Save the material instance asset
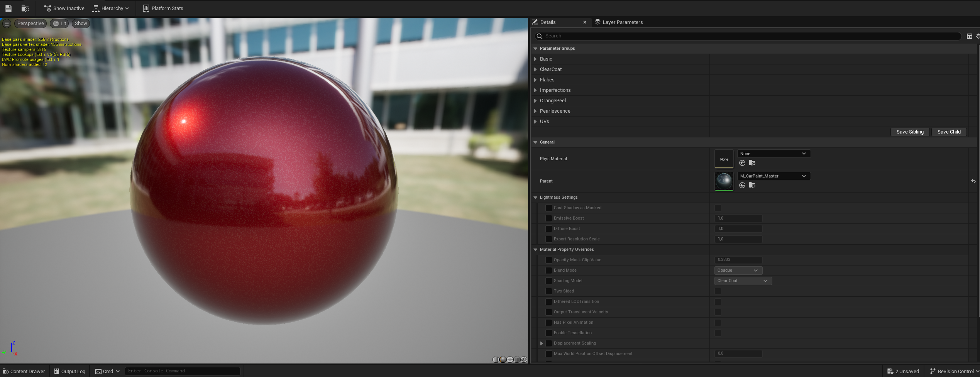Screen dimensions: 980x377 [8, 8]
